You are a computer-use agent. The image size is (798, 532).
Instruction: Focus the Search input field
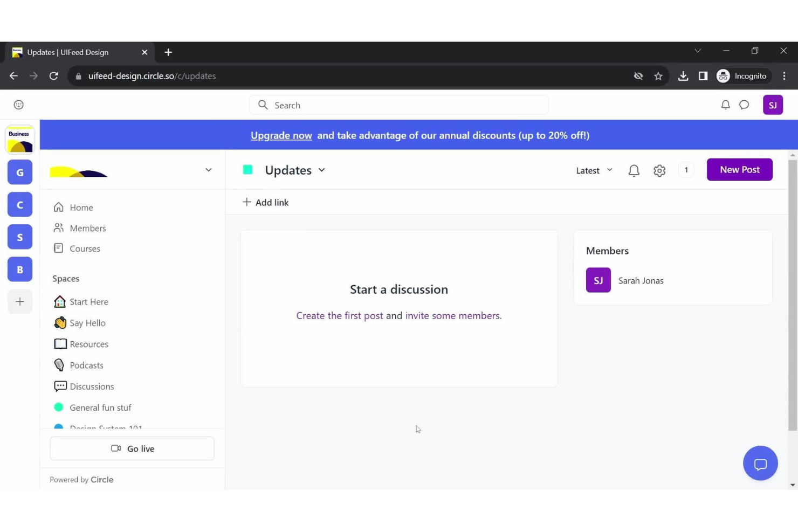(398, 105)
